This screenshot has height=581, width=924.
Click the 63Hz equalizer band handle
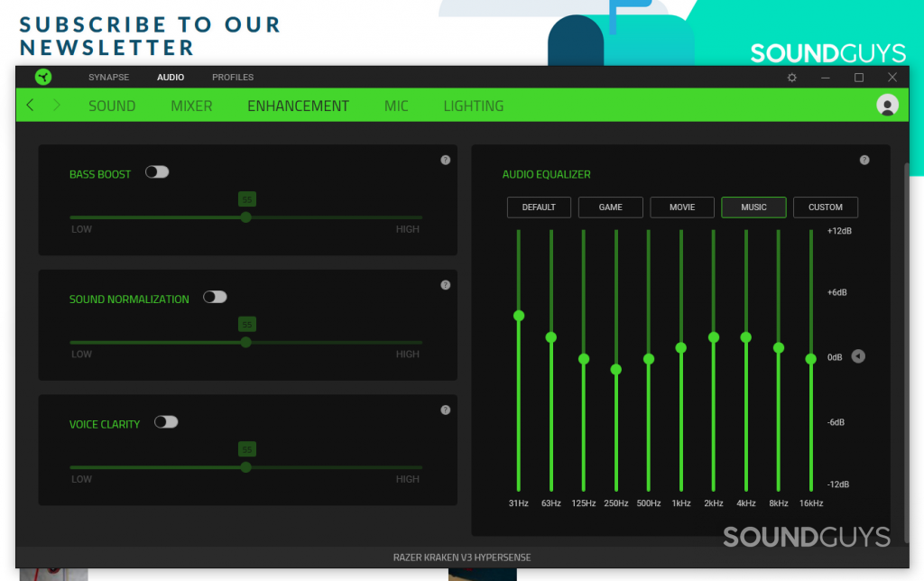(x=551, y=337)
